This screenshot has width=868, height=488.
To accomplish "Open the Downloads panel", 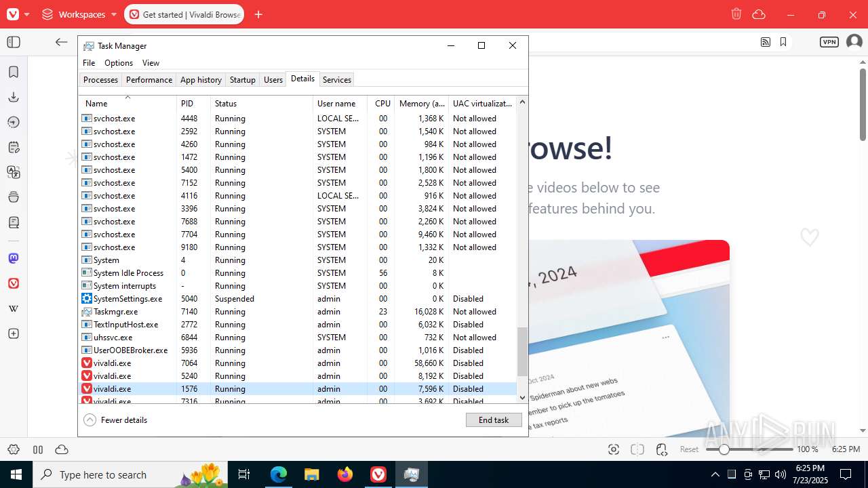I will [x=14, y=97].
